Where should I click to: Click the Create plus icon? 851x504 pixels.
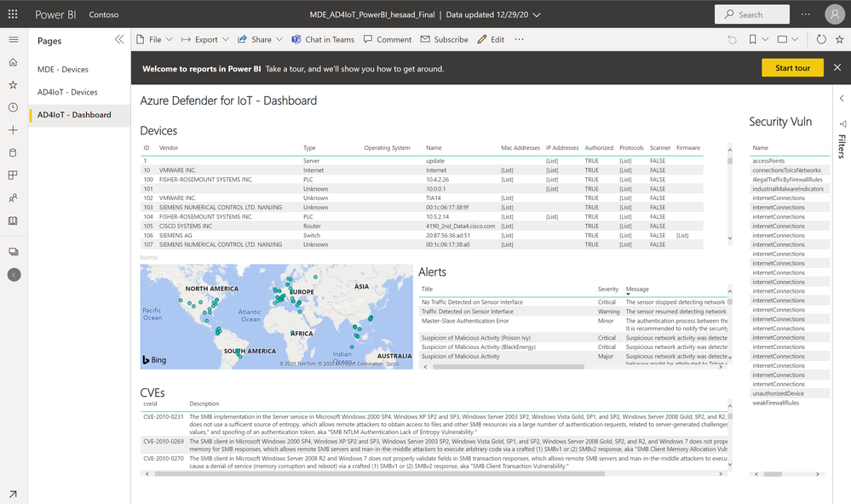click(x=14, y=130)
